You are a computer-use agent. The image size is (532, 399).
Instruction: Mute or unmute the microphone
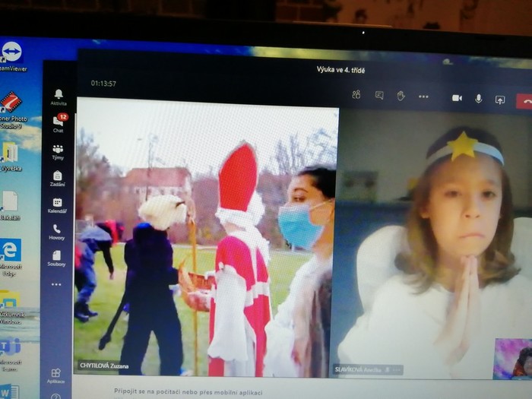479,99
